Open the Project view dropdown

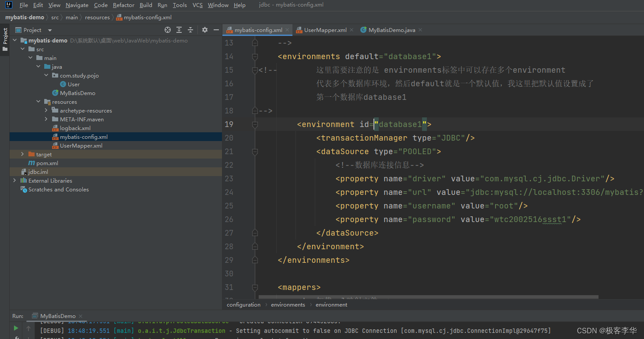[49, 30]
